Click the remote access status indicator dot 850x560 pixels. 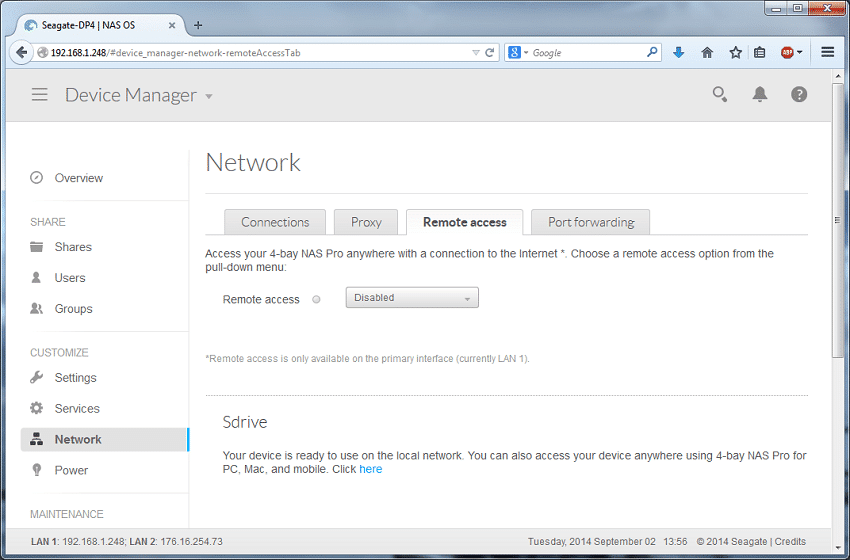pos(317,299)
